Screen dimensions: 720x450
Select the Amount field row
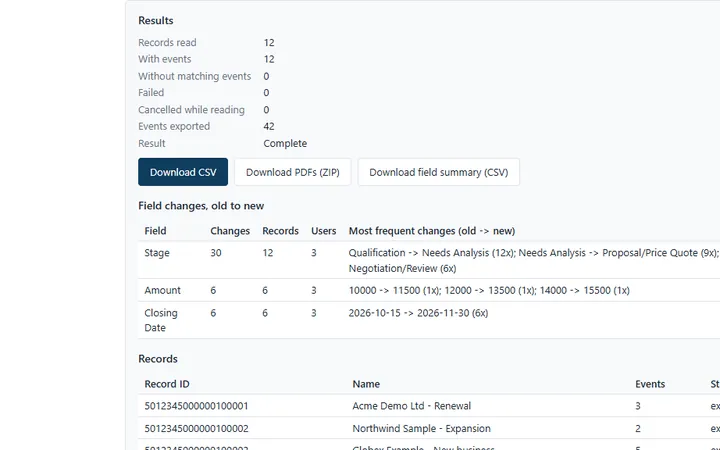(429, 291)
